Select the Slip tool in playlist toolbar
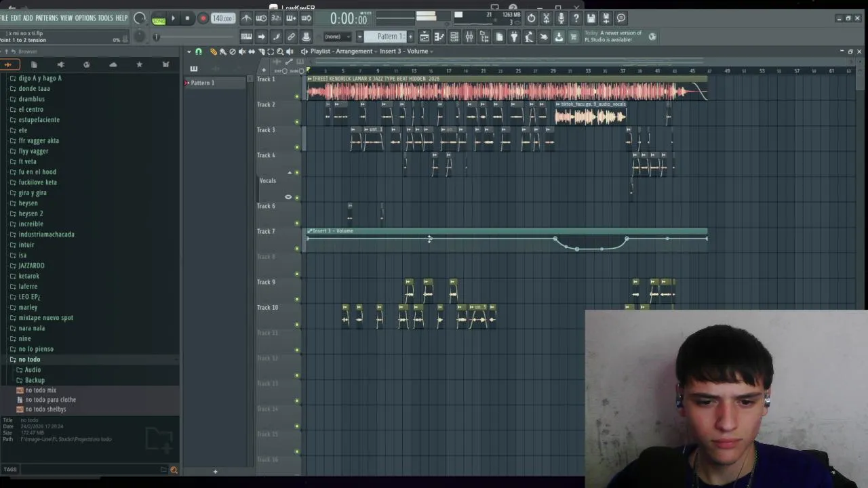Screen dimensions: 868x488 click(252, 52)
